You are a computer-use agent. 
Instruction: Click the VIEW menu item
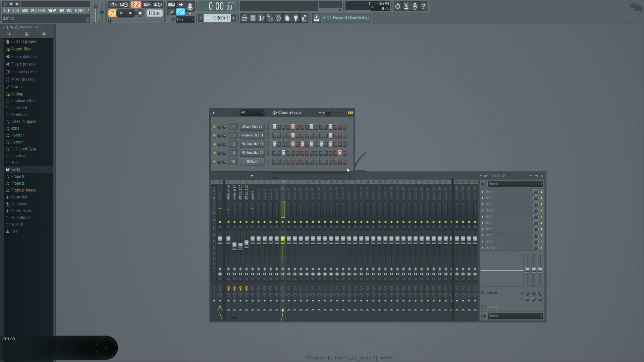[52, 10]
